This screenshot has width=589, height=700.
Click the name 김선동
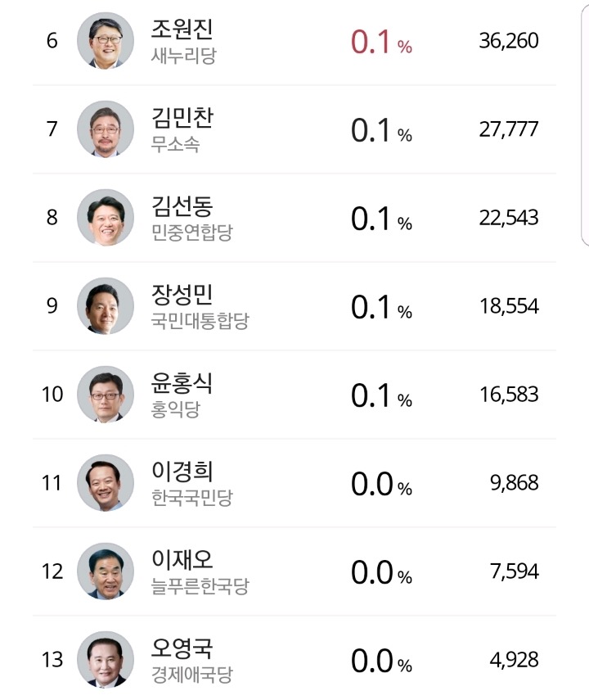coord(182,205)
